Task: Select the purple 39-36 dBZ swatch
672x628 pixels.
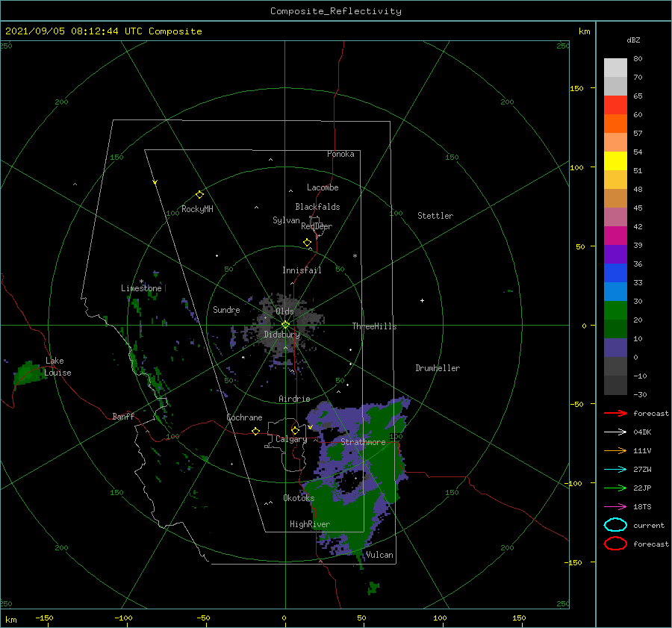Action: 615,254
